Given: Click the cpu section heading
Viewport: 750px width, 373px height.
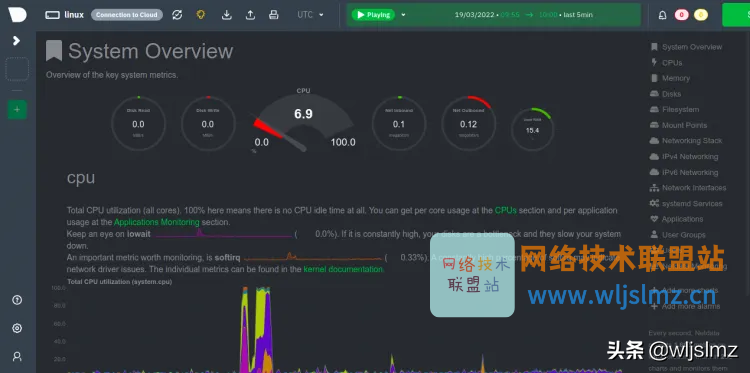Looking at the screenshot, I should click(x=81, y=177).
